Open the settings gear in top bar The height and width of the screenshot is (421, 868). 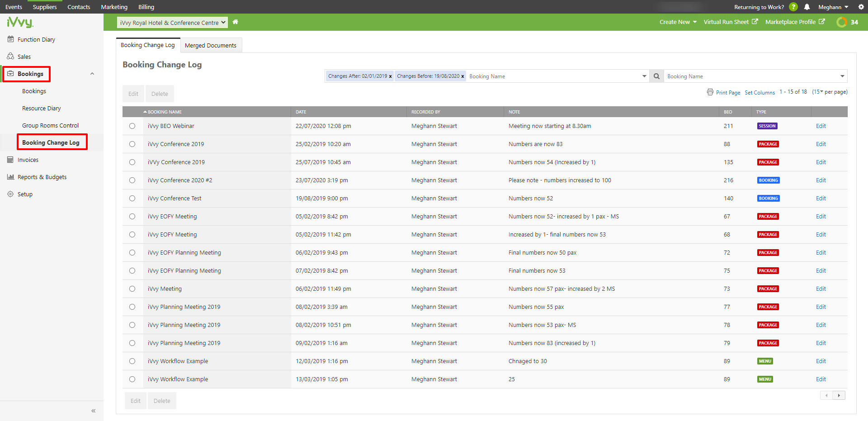[x=861, y=7]
